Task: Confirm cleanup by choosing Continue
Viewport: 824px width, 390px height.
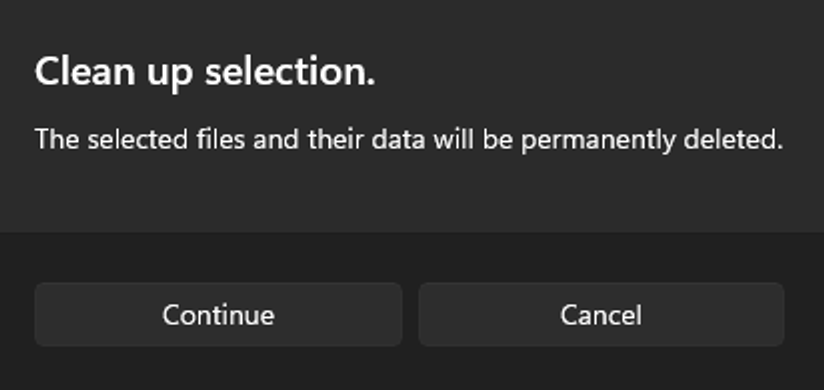Action: click(x=218, y=314)
